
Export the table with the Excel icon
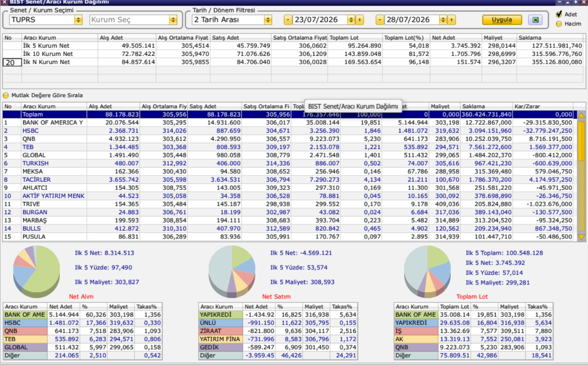535,20
